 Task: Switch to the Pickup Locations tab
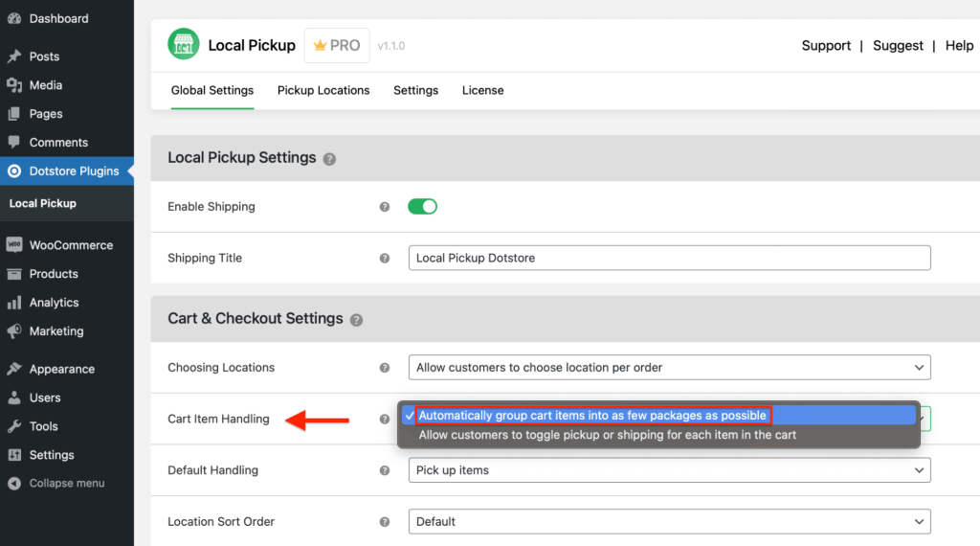point(323,90)
